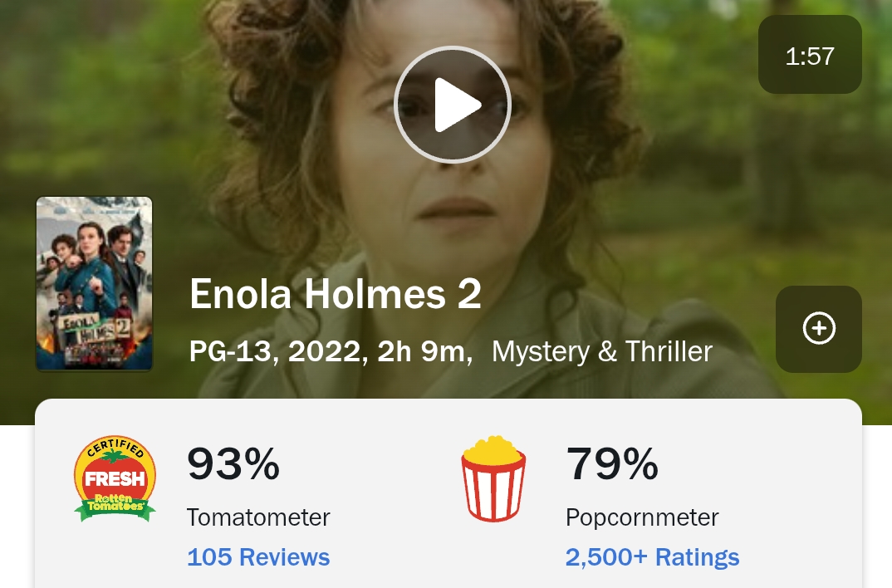892x588 pixels.
Task: Open the 2,500+ Ratings link
Action: point(652,556)
